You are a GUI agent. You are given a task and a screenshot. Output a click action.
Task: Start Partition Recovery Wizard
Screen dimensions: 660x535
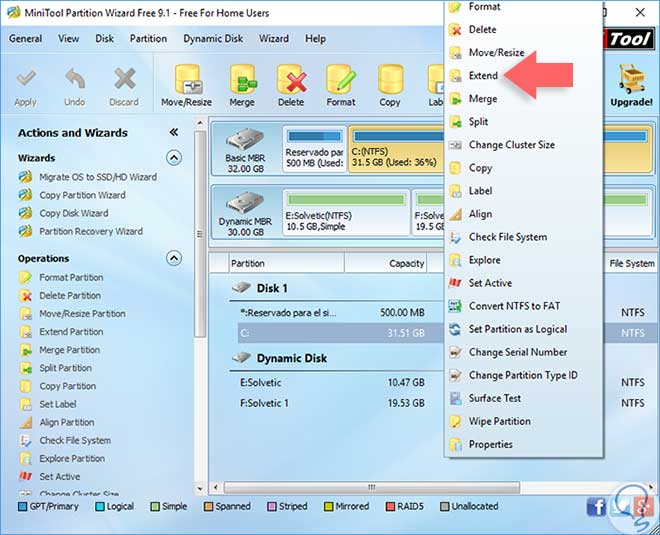(x=81, y=231)
